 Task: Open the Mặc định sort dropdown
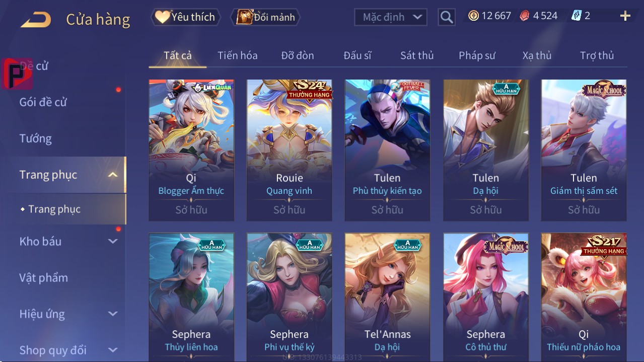(391, 17)
